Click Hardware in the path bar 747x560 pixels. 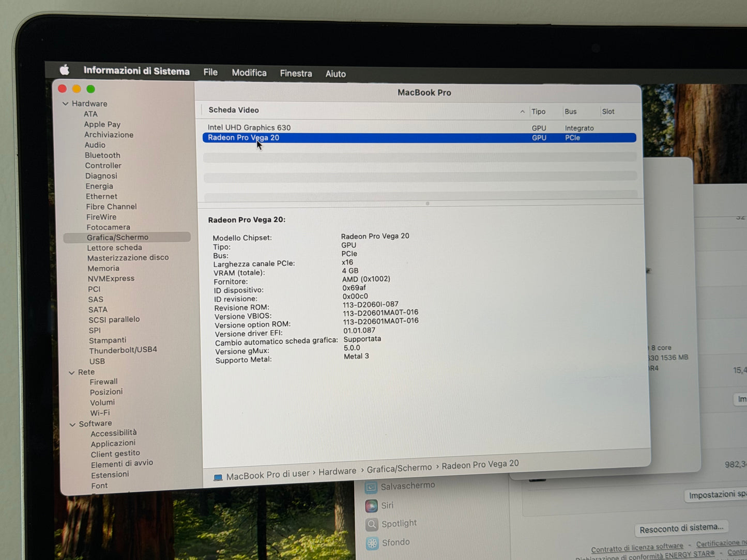coord(338,472)
